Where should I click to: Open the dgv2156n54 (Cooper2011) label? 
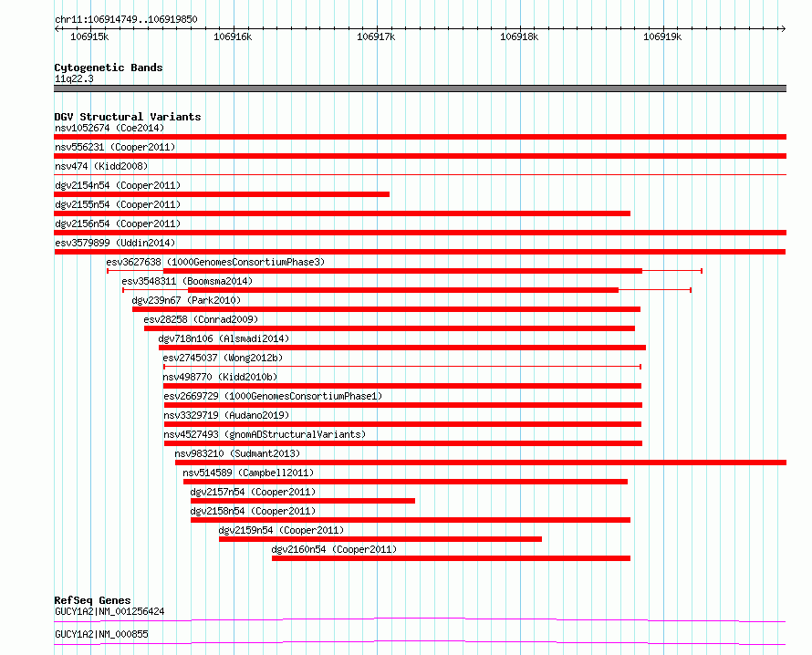[x=118, y=224]
